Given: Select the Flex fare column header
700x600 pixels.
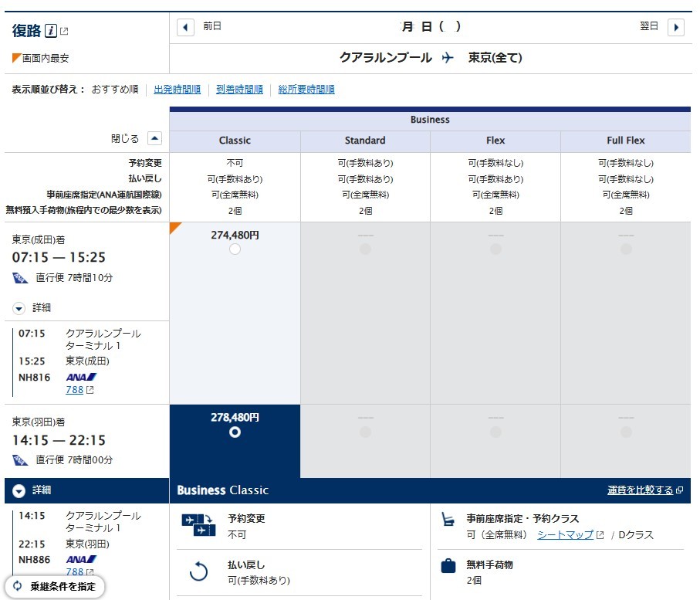Looking at the screenshot, I should click(x=495, y=141).
